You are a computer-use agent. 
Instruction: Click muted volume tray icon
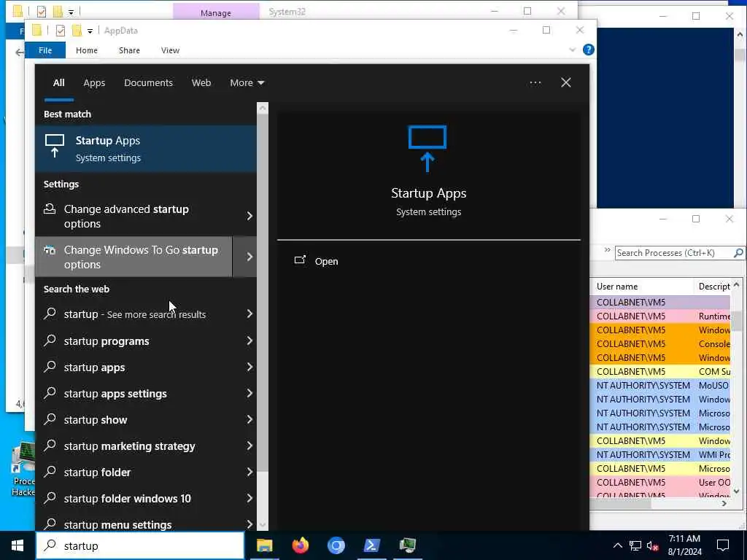pos(653,545)
